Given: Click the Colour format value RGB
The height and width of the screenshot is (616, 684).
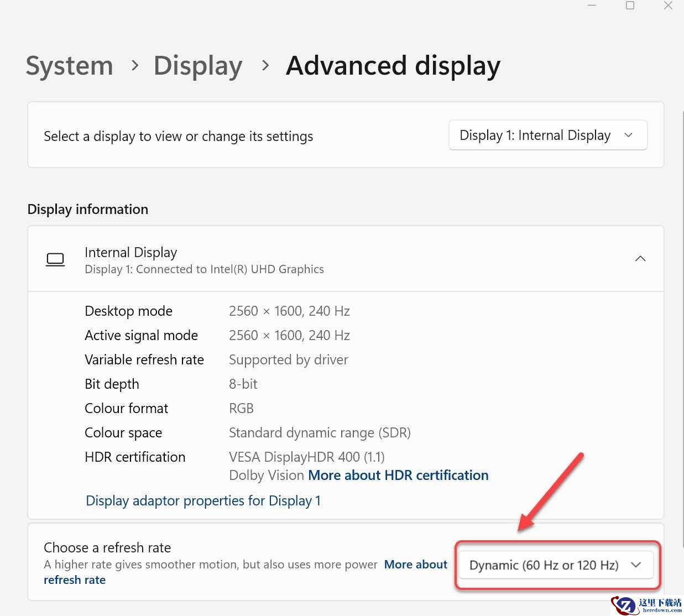Looking at the screenshot, I should pos(241,408).
